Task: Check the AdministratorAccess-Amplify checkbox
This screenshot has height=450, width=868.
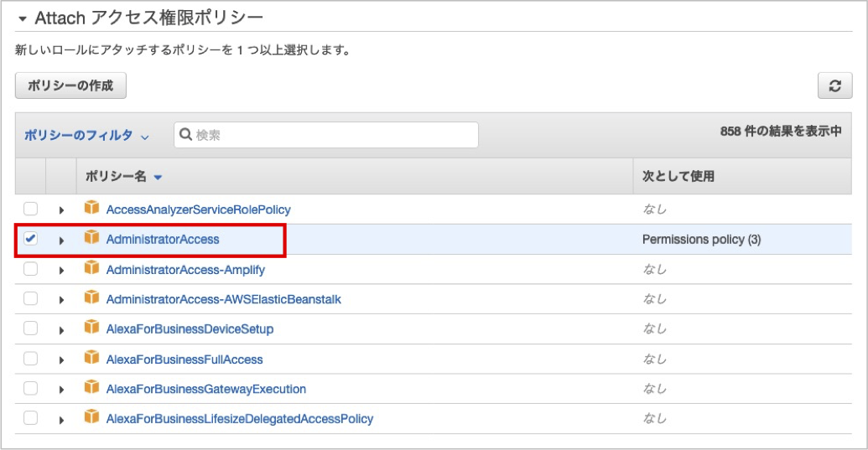Action: pos(30,269)
